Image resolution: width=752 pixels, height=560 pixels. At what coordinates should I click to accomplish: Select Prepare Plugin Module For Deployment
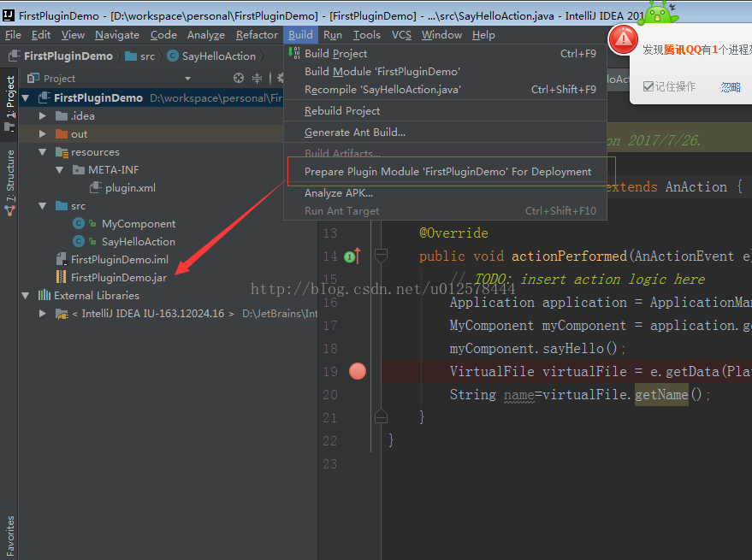pos(447,172)
